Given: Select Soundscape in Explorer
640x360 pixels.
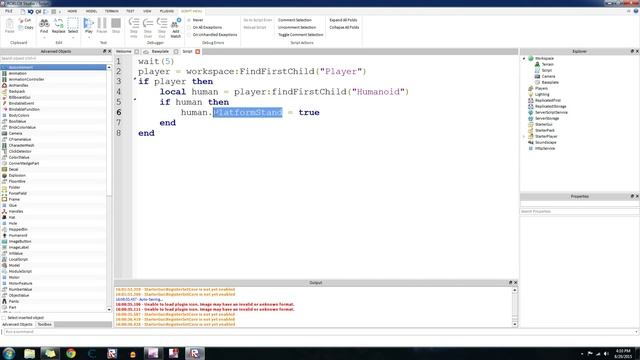Looking at the screenshot, I should coord(546,142).
